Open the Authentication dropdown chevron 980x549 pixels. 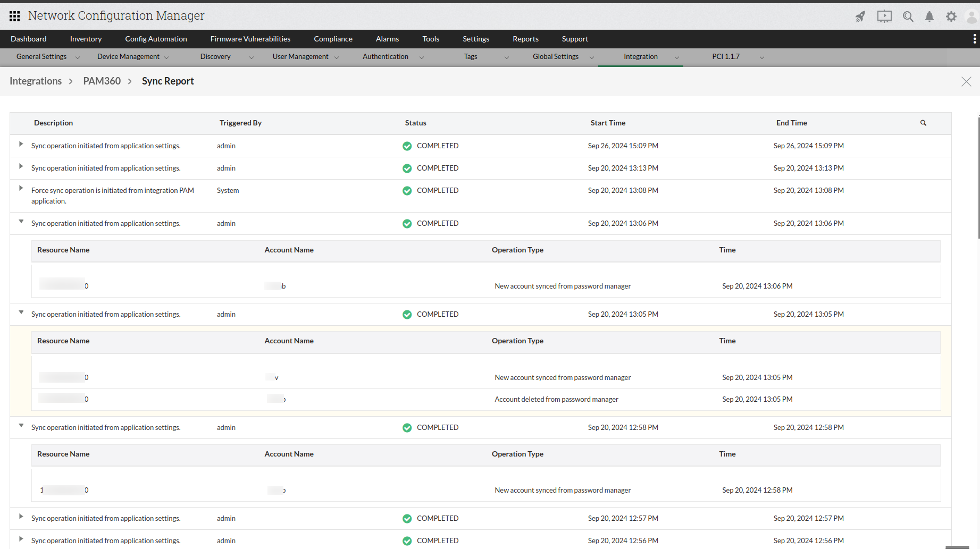point(421,57)
